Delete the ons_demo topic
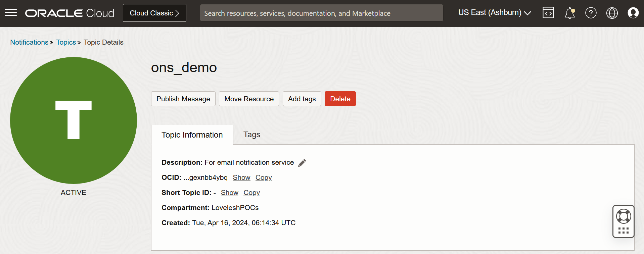This screenshot has height=254, width=644. click(340, 99)
